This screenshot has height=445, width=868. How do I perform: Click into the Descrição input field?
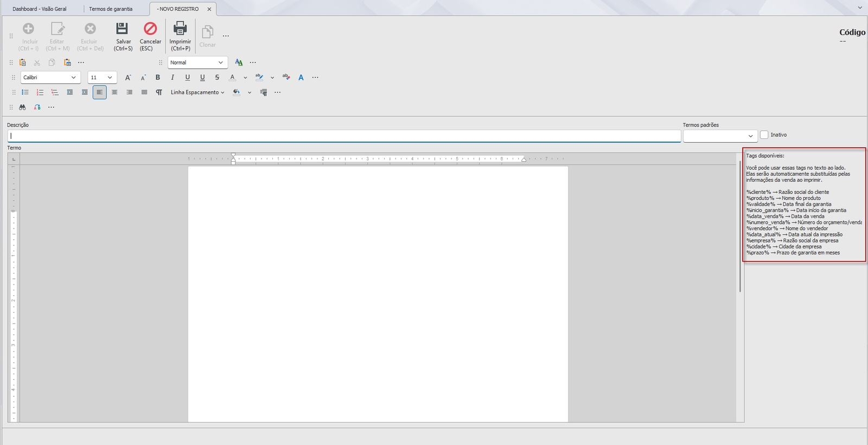tap(344, 136)
